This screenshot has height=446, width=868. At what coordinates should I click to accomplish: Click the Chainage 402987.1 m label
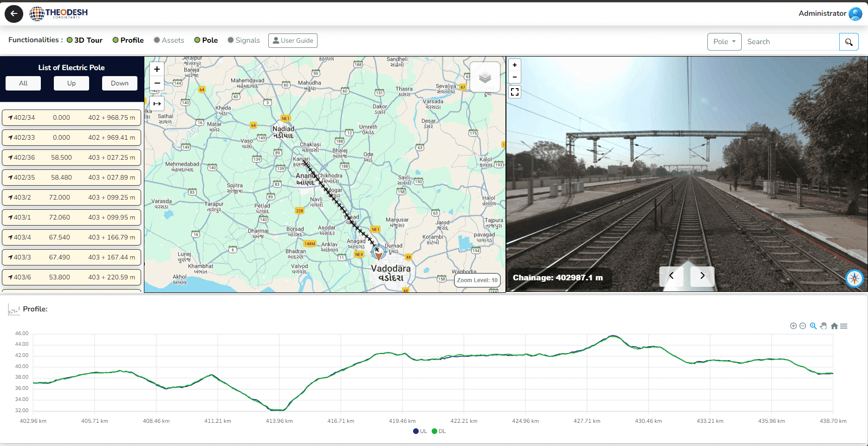pos(558,278)
